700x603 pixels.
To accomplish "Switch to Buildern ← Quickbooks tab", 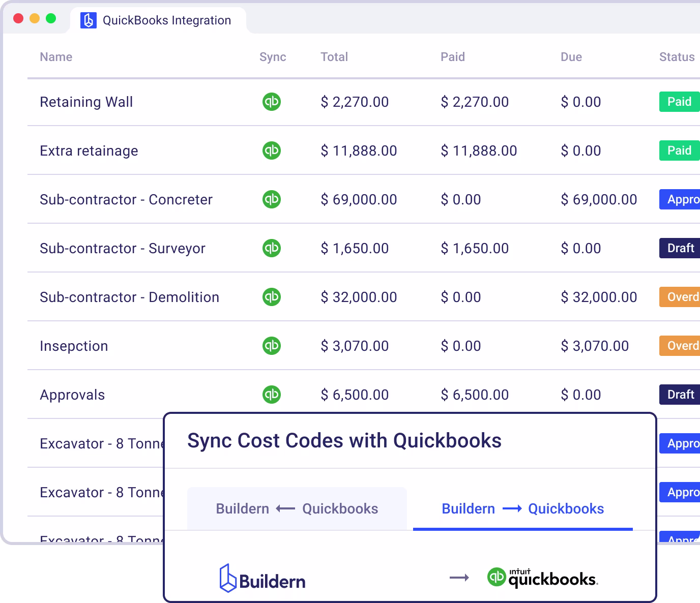I will click(297, 508).
